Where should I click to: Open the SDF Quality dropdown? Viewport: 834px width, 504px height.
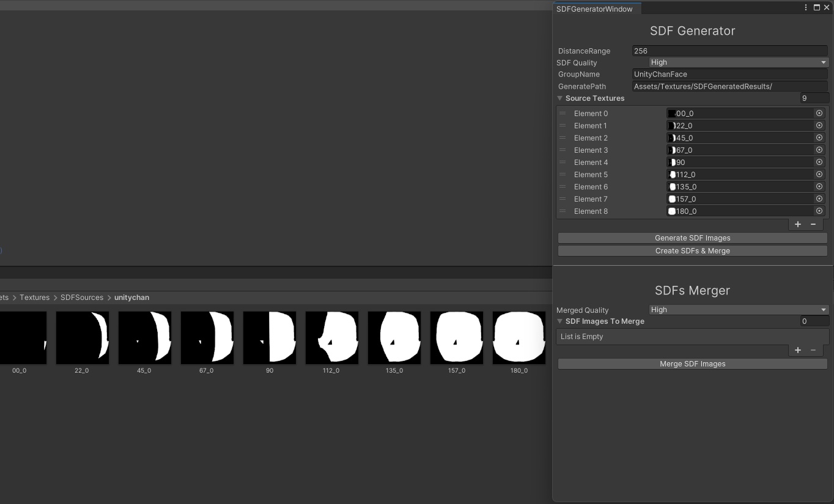coord(738,62)
